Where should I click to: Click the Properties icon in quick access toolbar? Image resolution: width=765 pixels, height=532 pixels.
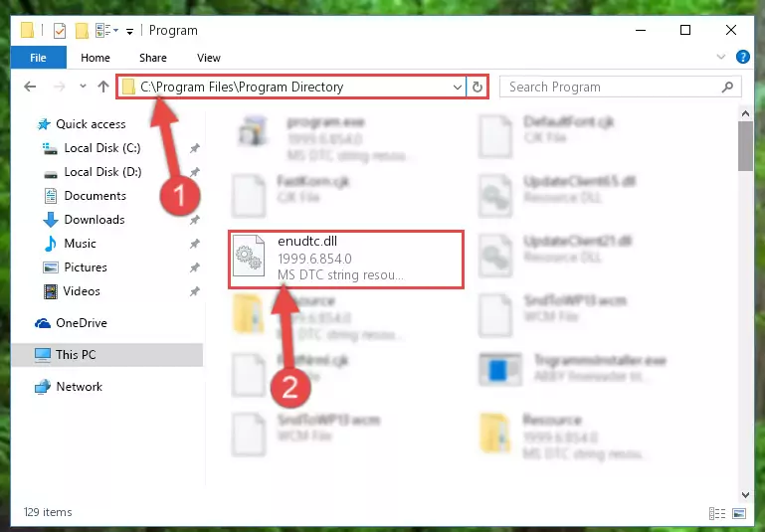(x=59, y=31)
